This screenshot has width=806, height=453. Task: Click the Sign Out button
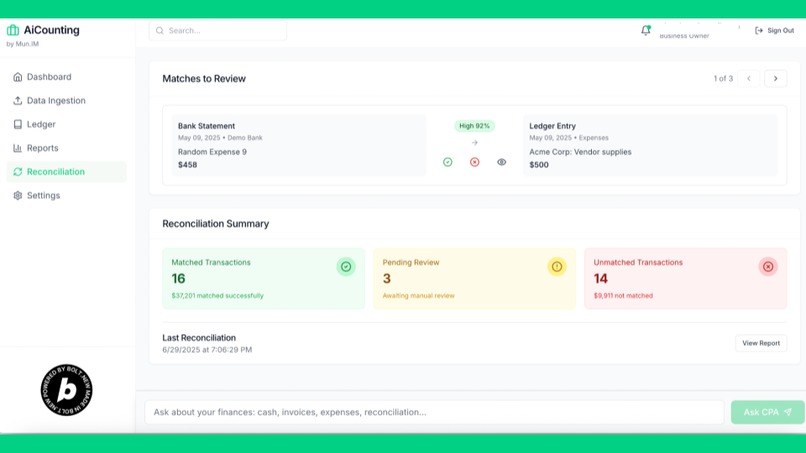(774, 31)
